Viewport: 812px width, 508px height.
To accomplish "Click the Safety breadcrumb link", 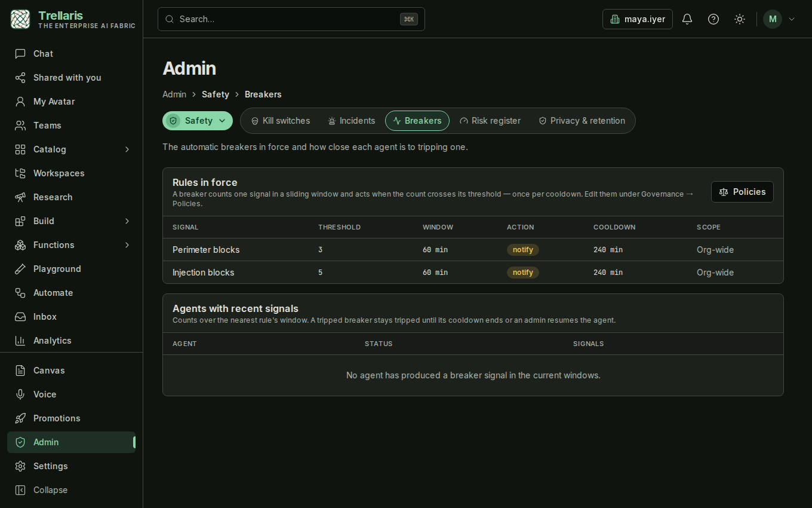I will (x=216, y=94).
